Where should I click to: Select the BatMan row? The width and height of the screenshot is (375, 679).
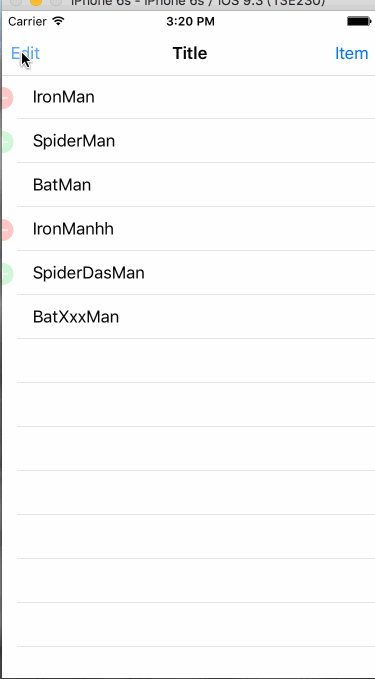[188, 185]
